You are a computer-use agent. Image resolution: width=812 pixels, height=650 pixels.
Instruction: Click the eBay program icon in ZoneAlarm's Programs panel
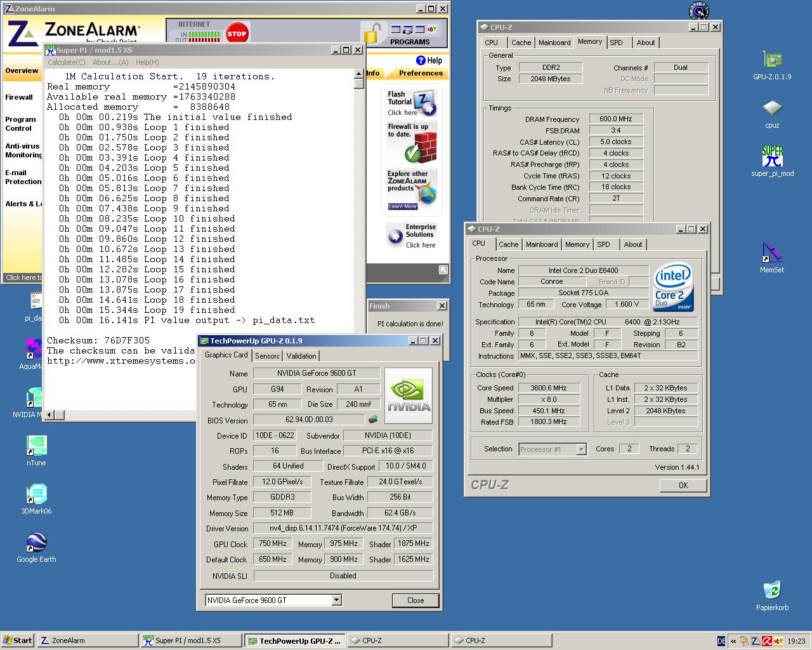432,29
